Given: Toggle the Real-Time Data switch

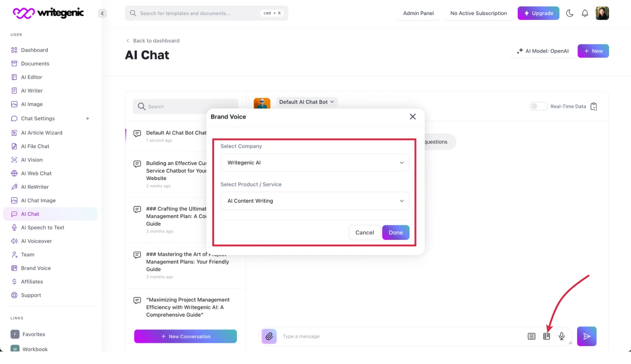Looking at the screenshot, I should click(538, 106).
